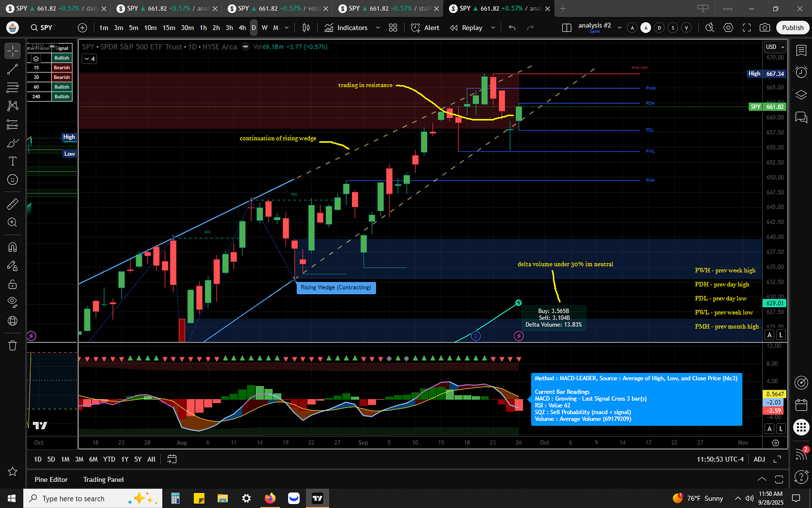Click the Alert button
The image size is (812, 508).
click(x=425, y=27)
